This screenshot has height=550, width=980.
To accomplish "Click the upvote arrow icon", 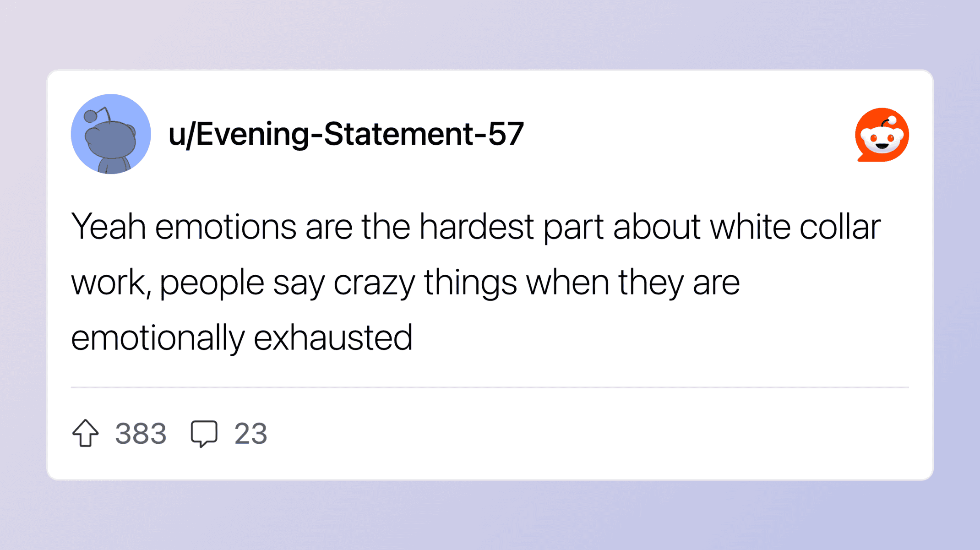I will point(85,433).
